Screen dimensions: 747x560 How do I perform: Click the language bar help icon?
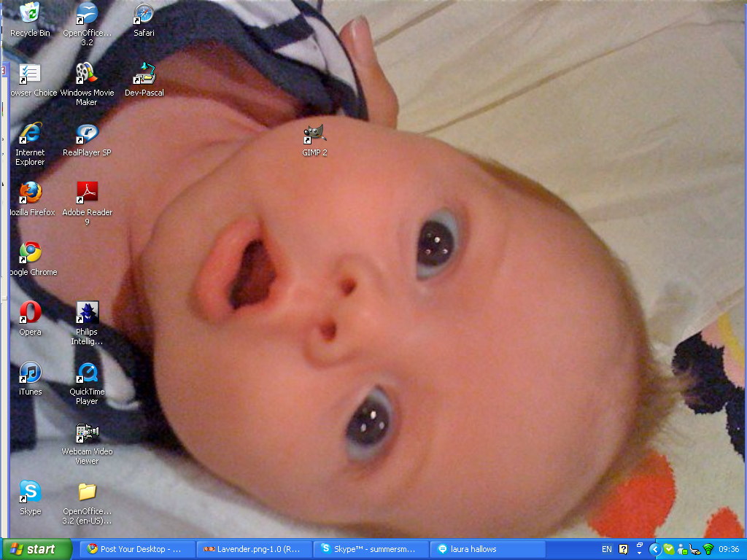623,550
